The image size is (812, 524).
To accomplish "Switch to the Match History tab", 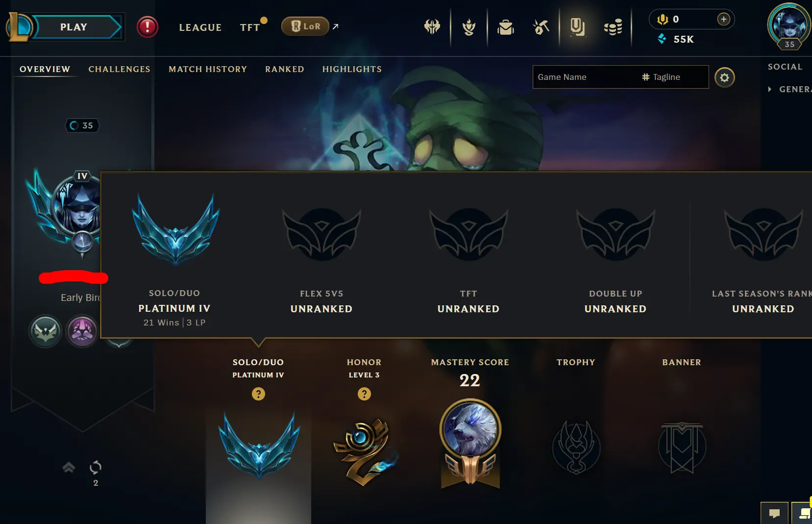I will pyautogui.click(x=208, y=69).
